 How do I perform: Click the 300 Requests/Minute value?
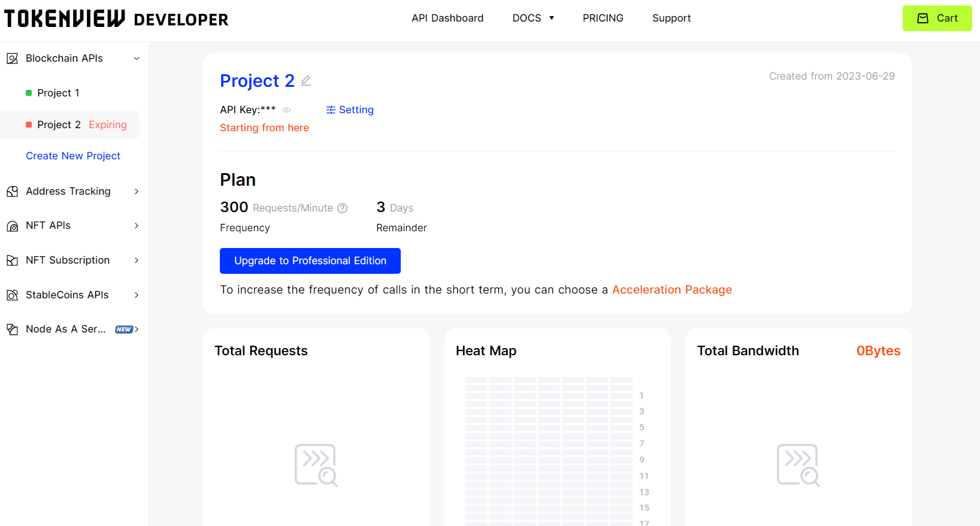point(276,207)
